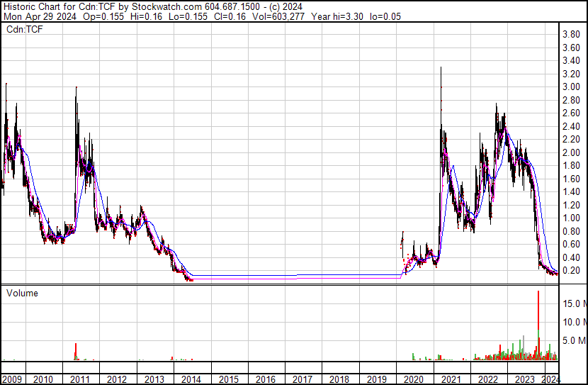This screenshot has height=385, width=588.
Task: Click the 2009 year label on timeline
Action: point(11,379)
